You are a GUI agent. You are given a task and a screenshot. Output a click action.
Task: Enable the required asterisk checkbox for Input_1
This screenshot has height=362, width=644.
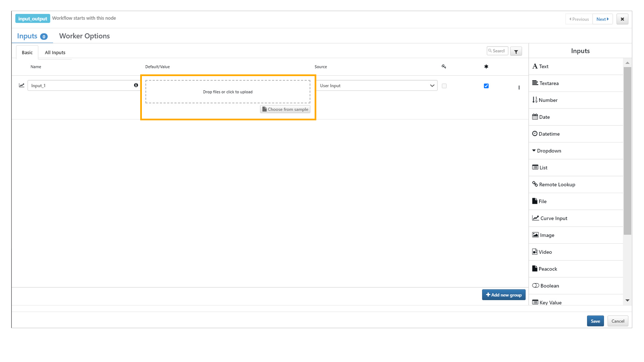pos(486,86)
